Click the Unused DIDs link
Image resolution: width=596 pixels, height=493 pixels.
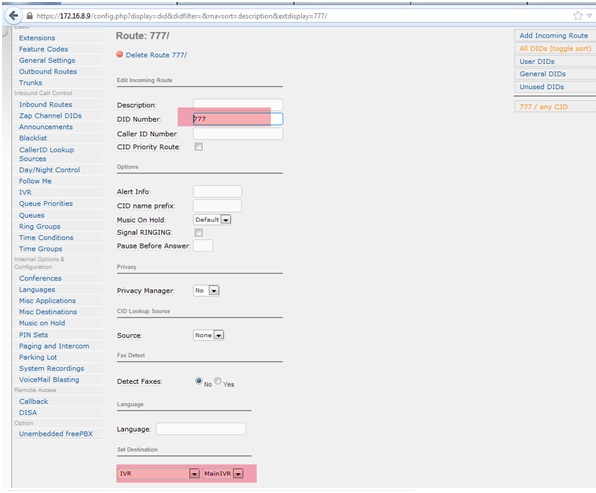coord(542,87)
